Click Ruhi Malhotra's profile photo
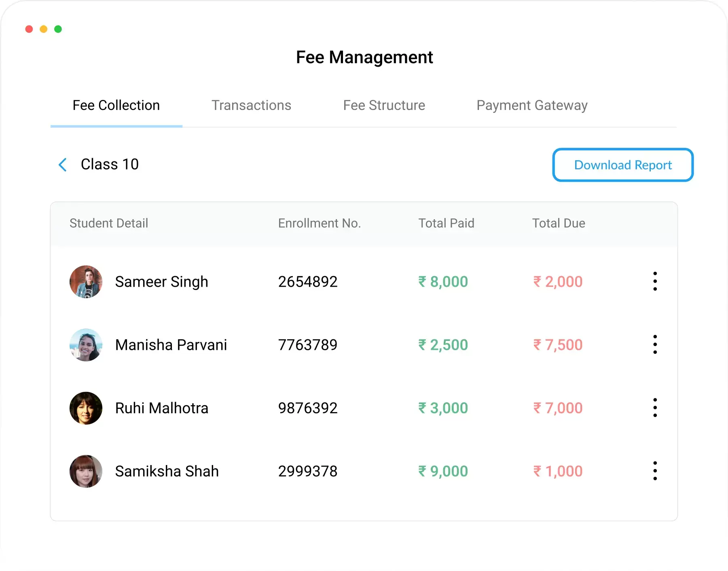The width and height of the screenshot is (728, 571). (86, 408)
